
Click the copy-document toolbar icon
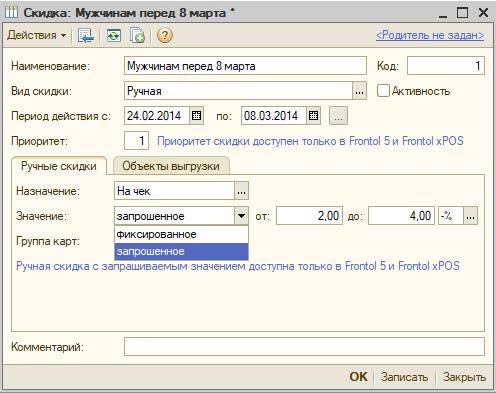tap(137, 35)
